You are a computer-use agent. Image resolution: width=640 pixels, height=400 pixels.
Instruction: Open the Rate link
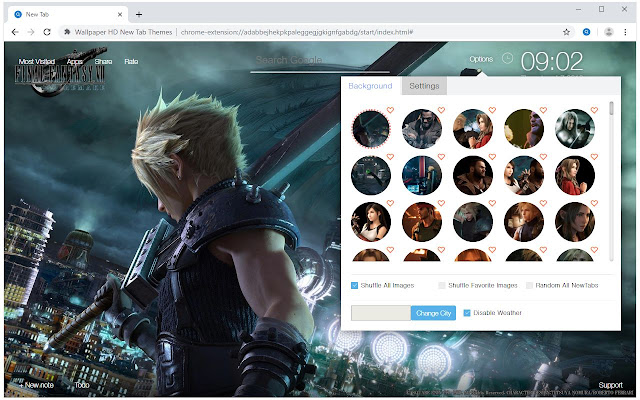[131, 61]
